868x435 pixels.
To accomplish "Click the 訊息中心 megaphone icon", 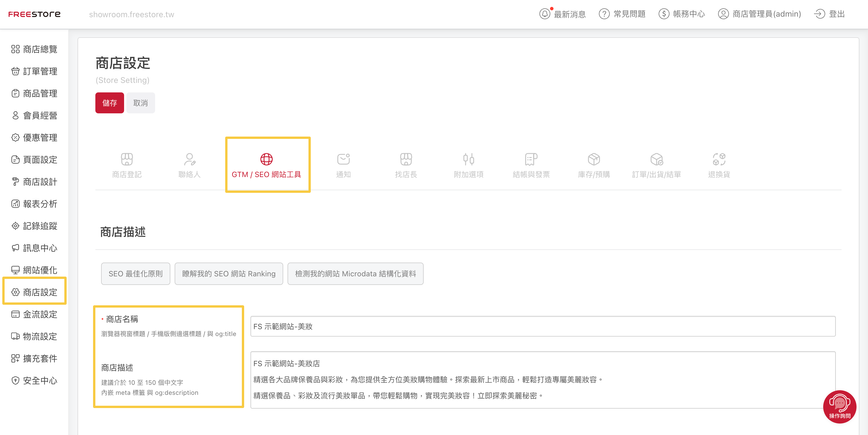I will click(x=16, y=248).
